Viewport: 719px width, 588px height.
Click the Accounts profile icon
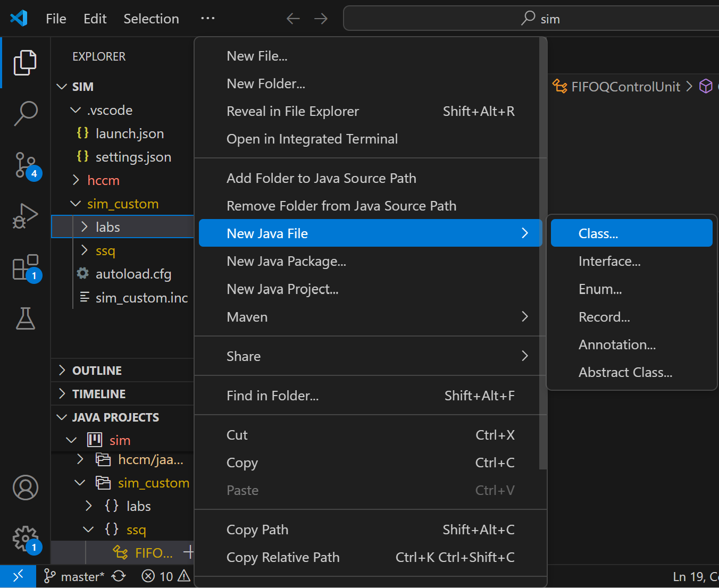tap(25, 488)
